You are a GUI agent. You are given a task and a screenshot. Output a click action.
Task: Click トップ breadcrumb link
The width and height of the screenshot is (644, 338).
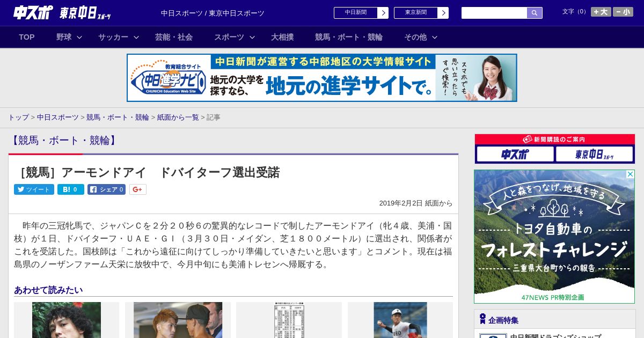coord(18,117)
